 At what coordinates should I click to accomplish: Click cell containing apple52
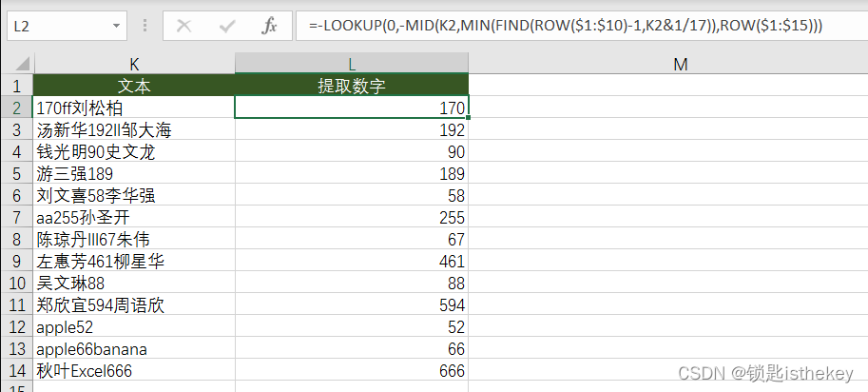[134, 326]
